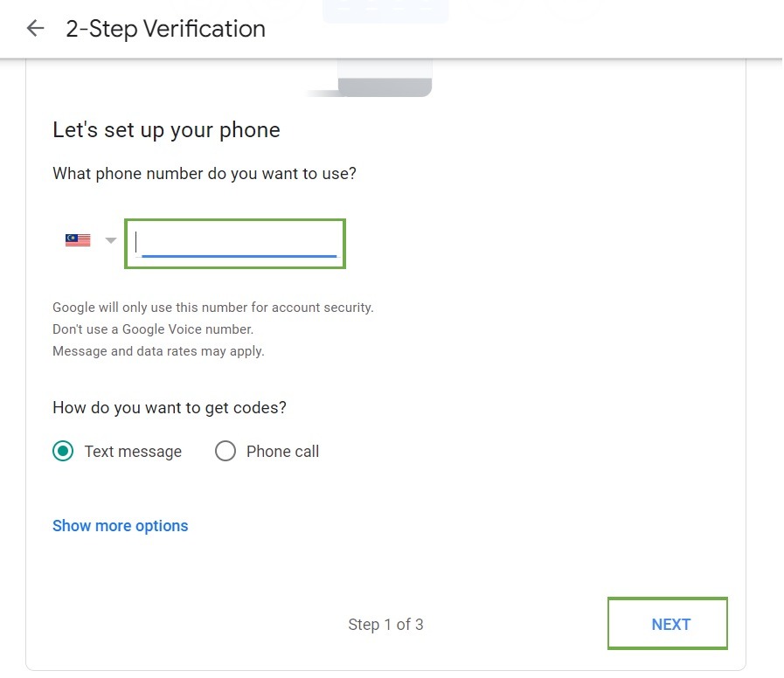Click the "Don't use a Google Voice number" note

click(x=153, y=329)
